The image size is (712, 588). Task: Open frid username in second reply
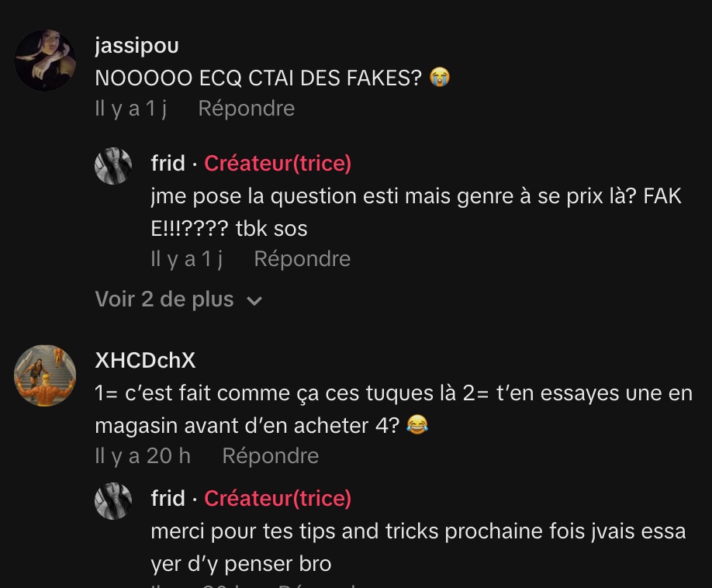[x=168, y=499]
